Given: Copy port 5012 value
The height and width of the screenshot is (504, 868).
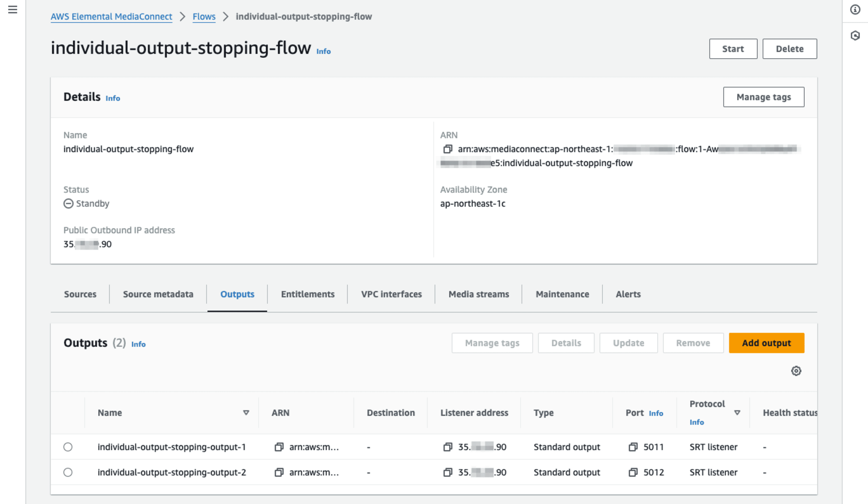Looking at the screenshot, I should pos(633,472).
